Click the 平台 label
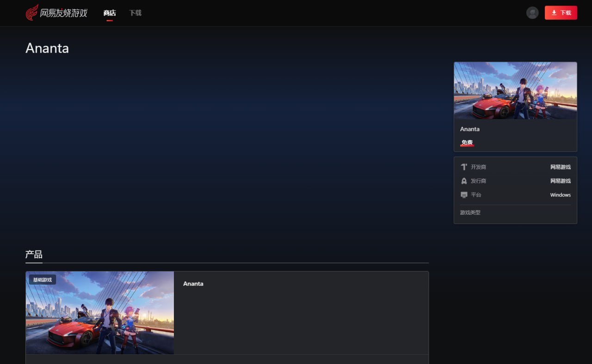This screenshot has height=364, width=592. [476, 195]
